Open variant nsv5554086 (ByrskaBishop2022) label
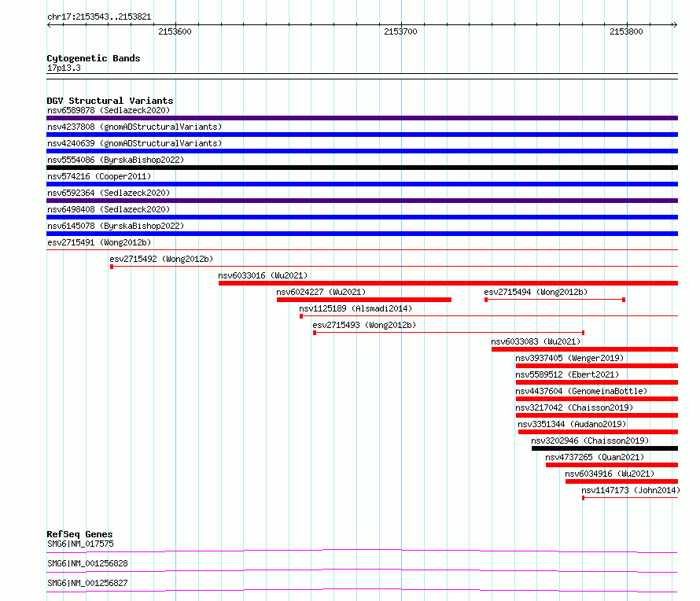This screenshot has width=700, height=601. point(116,160)
